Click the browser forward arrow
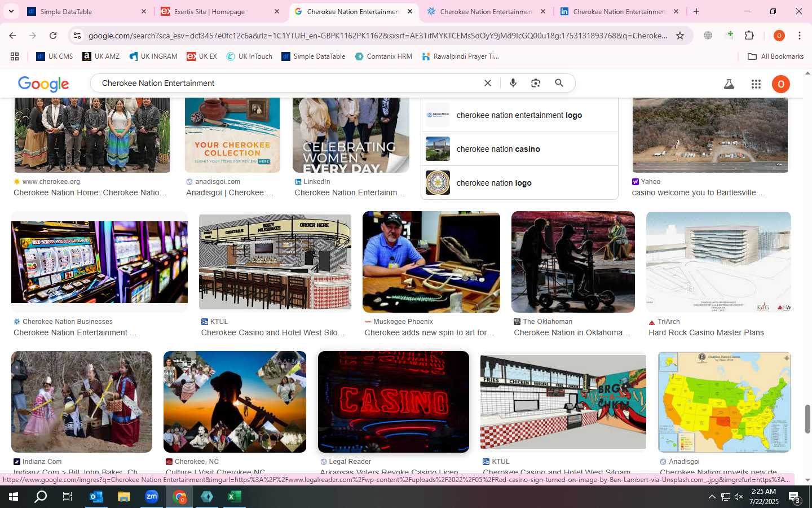 click(x=33, y=36)
